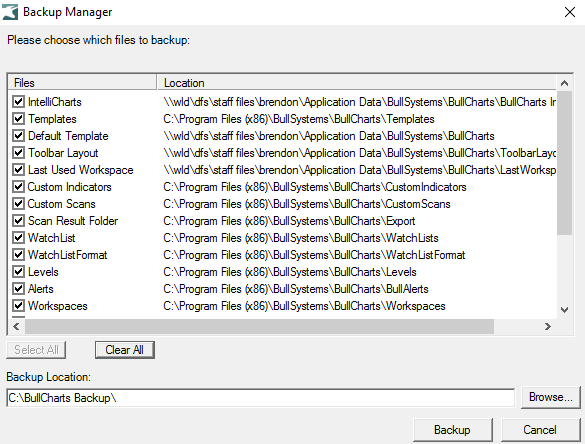Viewport: 585px width, 444px height.
Task: Toggle the Custom Scans checkbox
Action: point(18,204)
